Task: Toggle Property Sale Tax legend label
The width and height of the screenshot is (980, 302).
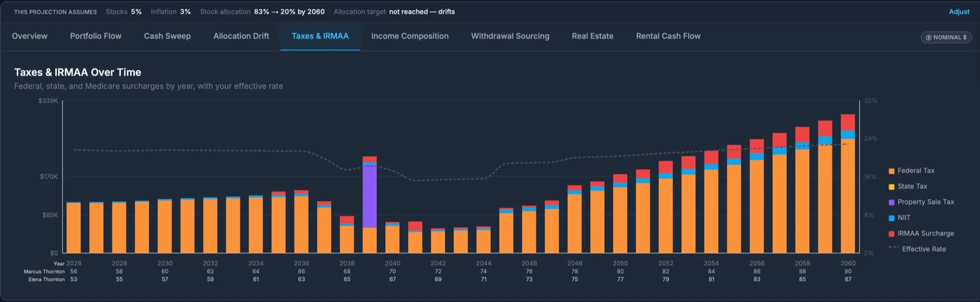Action: 926,202
